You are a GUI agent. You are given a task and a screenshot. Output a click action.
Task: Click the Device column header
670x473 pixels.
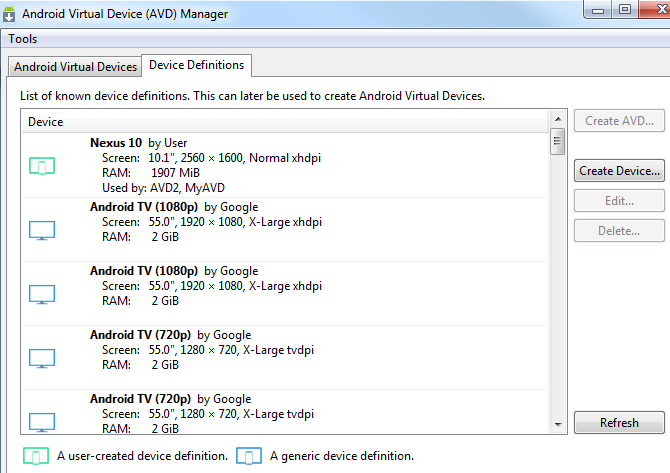pos(285,122)
